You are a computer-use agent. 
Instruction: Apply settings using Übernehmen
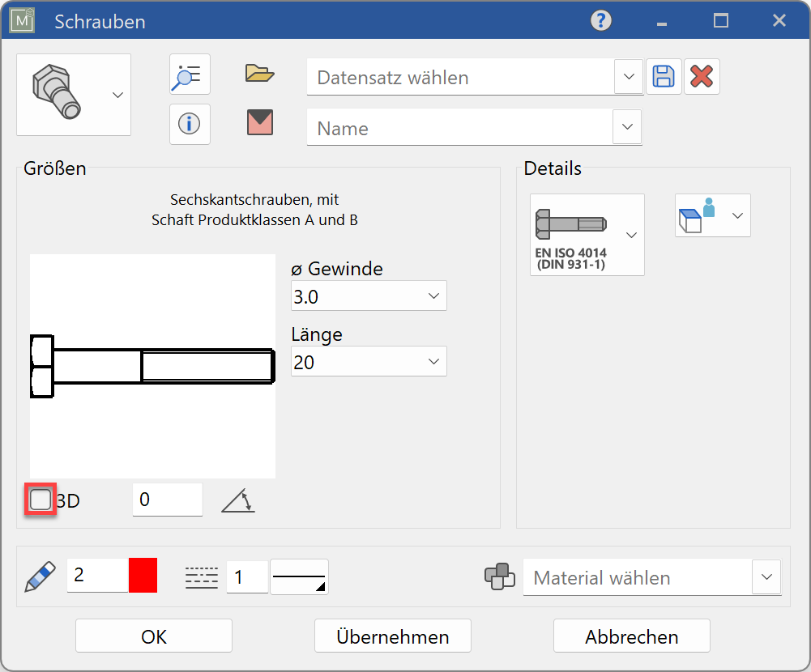pyautogui.click(x=392, y=636)
